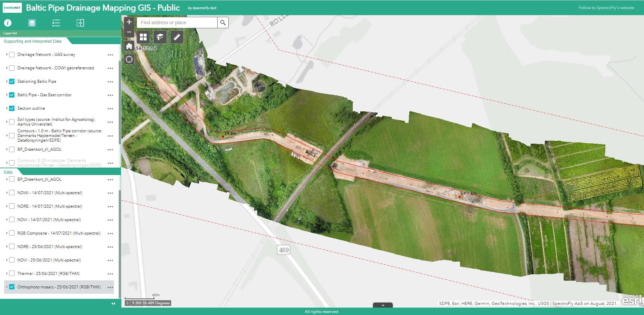Collapse the left sidebar panel
This screenshot has height=315, width=644.
click(x=113, y=304)
